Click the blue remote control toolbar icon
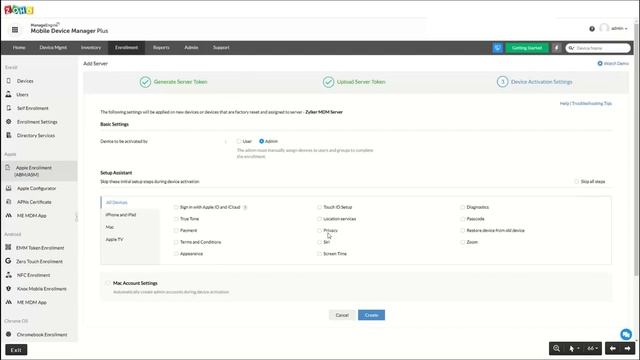 click(x=498, y=48)
